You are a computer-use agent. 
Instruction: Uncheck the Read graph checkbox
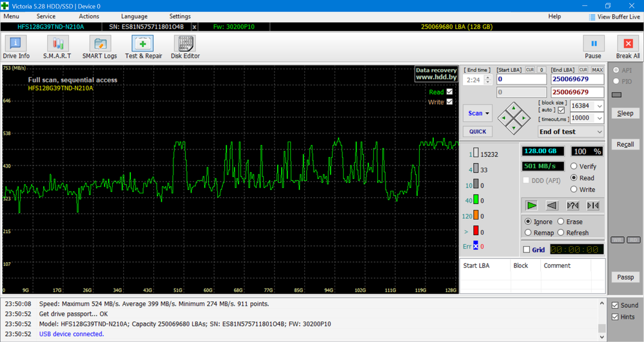click(450, 92)
